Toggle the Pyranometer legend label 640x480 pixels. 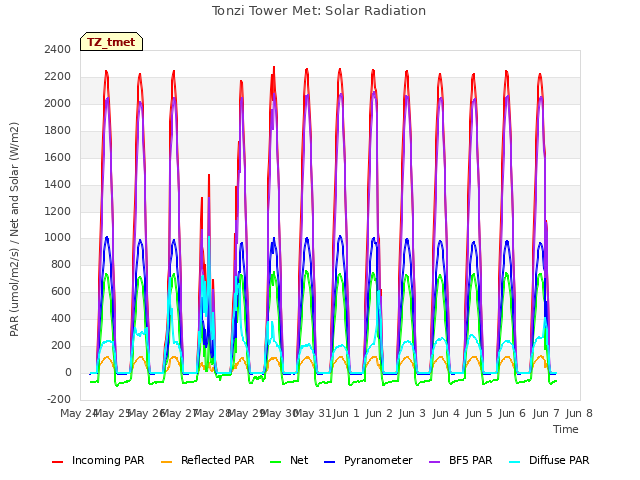378,460
